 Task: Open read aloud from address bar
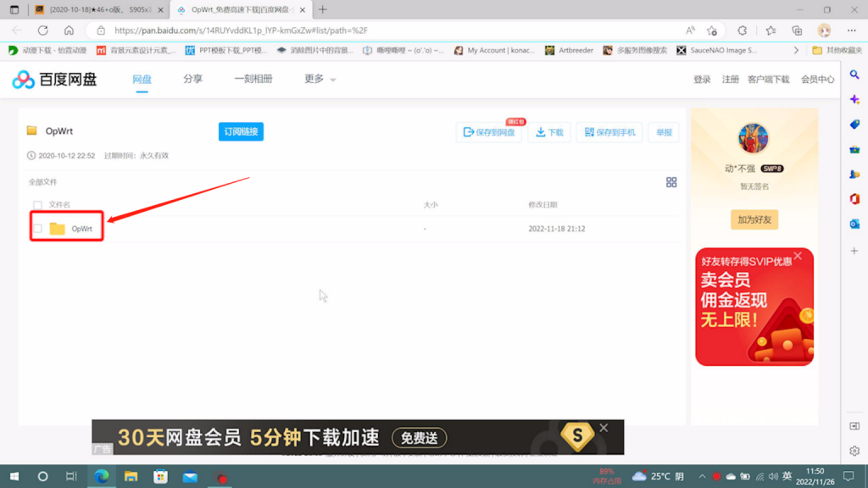[690, 30]
